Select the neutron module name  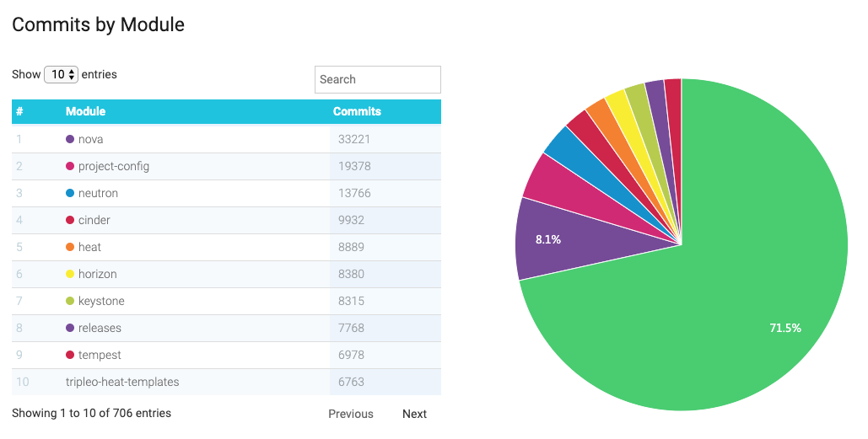point(98,194)
